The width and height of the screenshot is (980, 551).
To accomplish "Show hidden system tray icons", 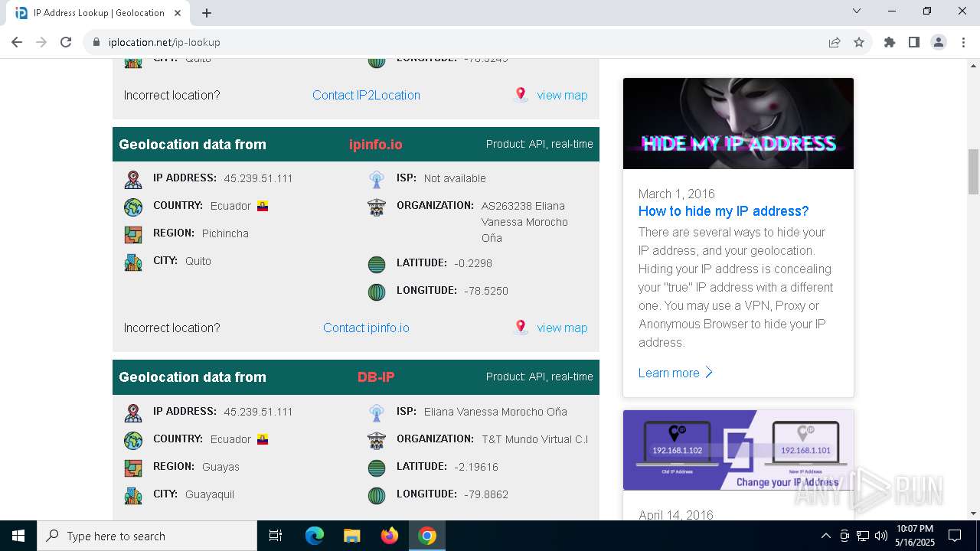I will click(x=825, y=536).
